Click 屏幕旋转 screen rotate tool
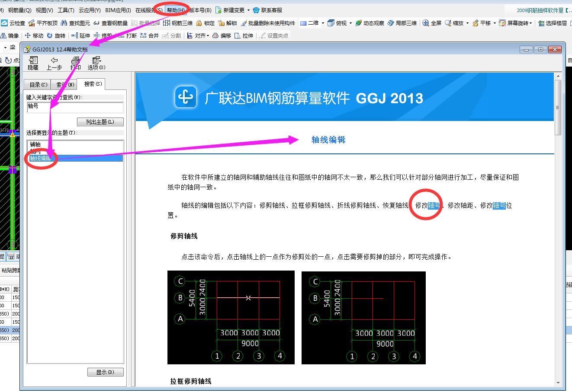Viewport: 572px width, 392px height. (513, 23)
